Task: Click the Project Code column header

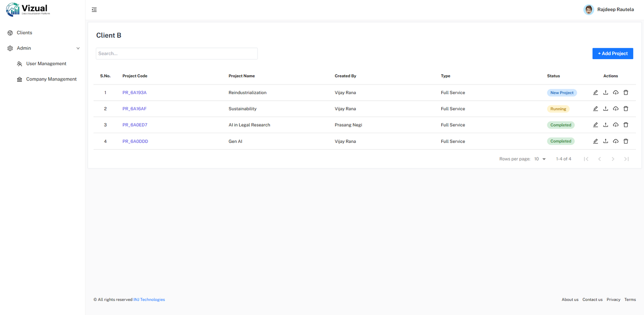Action: [135, 76]
